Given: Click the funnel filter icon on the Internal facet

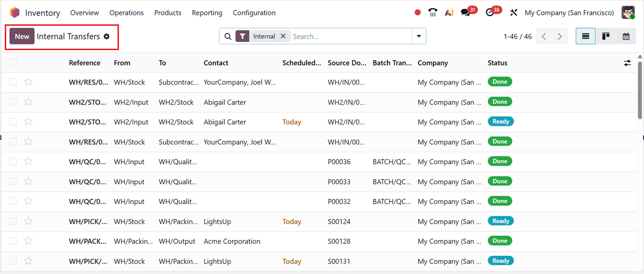Looking at the screenshot, I should 243,36.
